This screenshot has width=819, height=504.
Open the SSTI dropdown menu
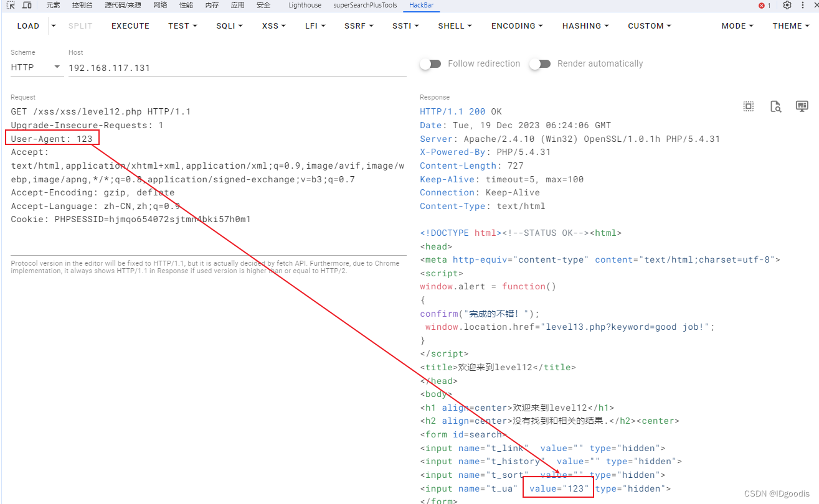pos(405,26)
